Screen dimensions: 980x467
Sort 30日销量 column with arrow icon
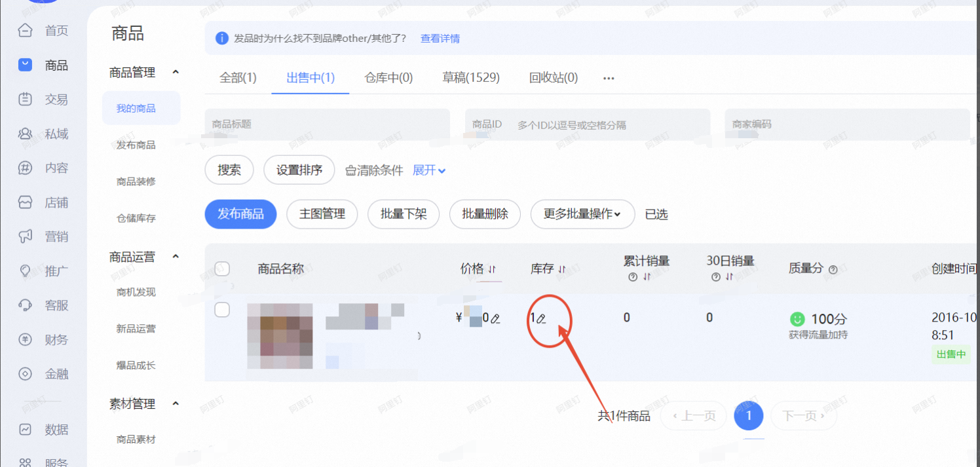pyautogui.click(x=730, y=277)
